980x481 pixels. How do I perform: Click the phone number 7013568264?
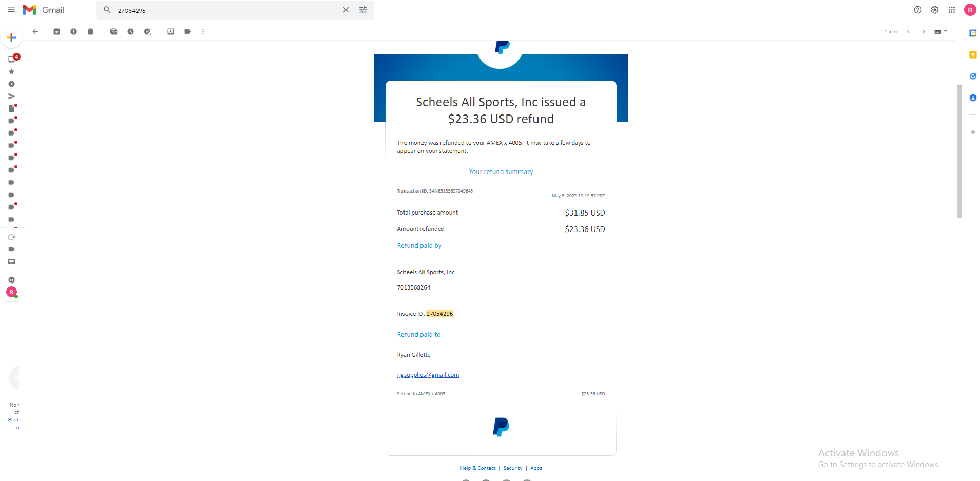click(x=414, y=287)
